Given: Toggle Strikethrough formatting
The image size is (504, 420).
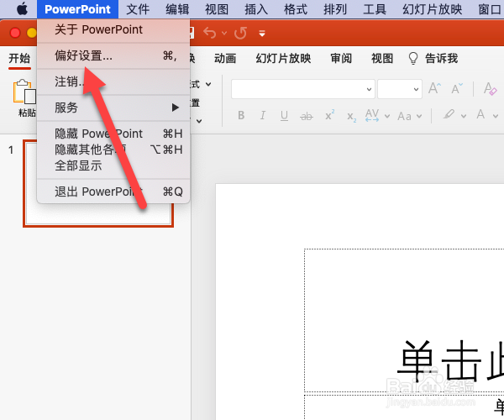Looking at the screenshot, I should (x=307, y=116).
